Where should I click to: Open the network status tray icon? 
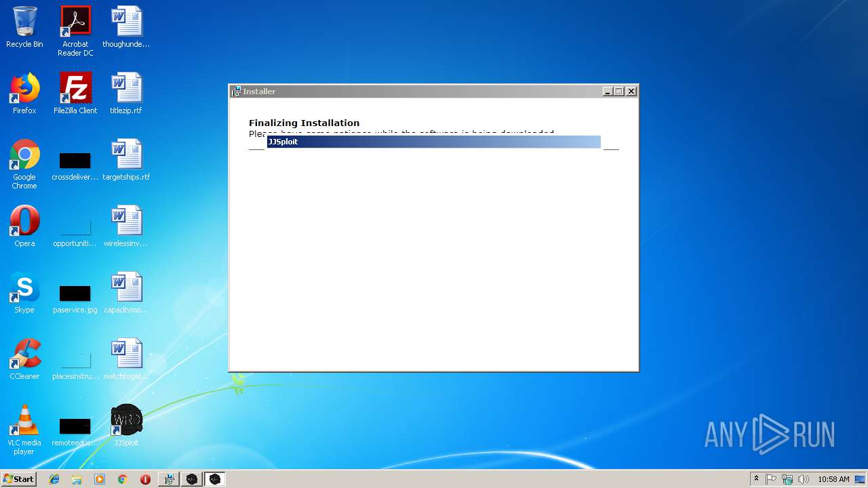coord(787,479)
